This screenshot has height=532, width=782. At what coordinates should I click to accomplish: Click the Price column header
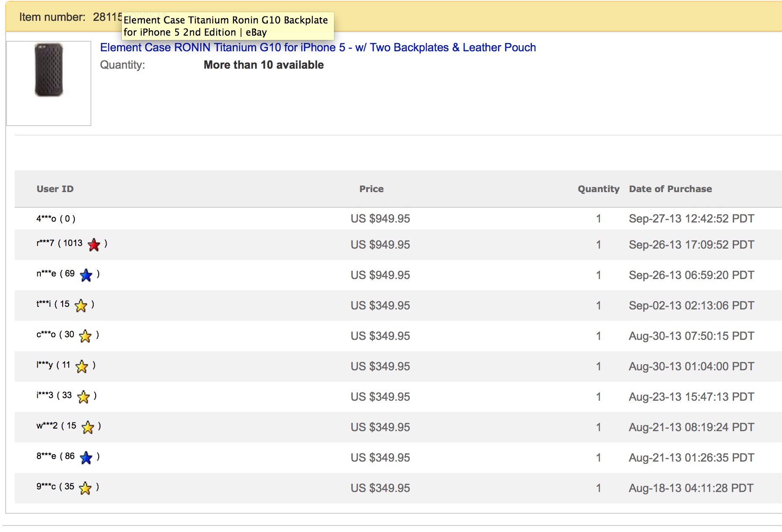pos(371,189)
